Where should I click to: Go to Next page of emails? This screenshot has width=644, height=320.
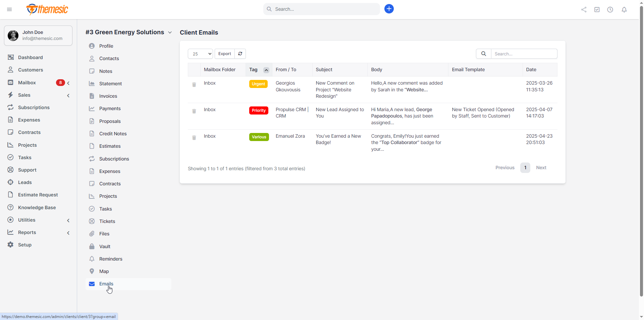pyautogui.click(x=541, y=168)
